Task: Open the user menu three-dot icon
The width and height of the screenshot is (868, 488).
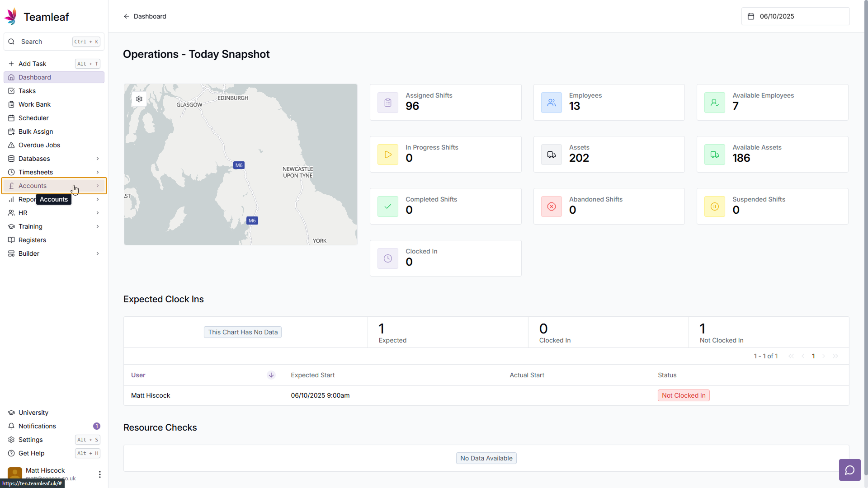Action: point(99,474)
